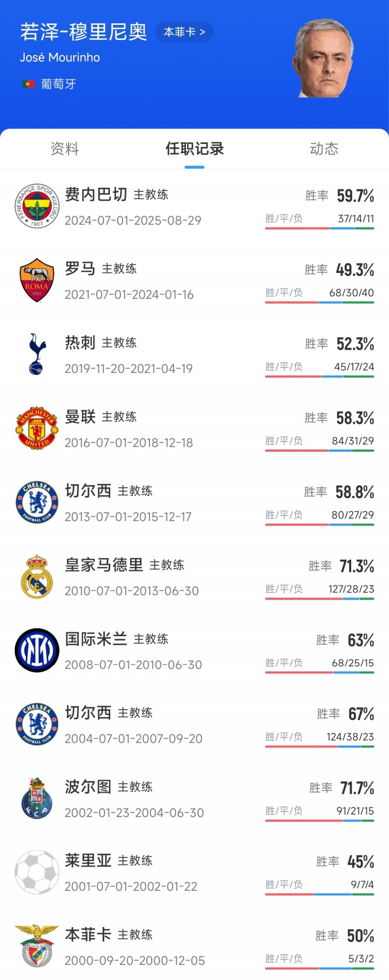Select the 任职记录 tab

194,148
